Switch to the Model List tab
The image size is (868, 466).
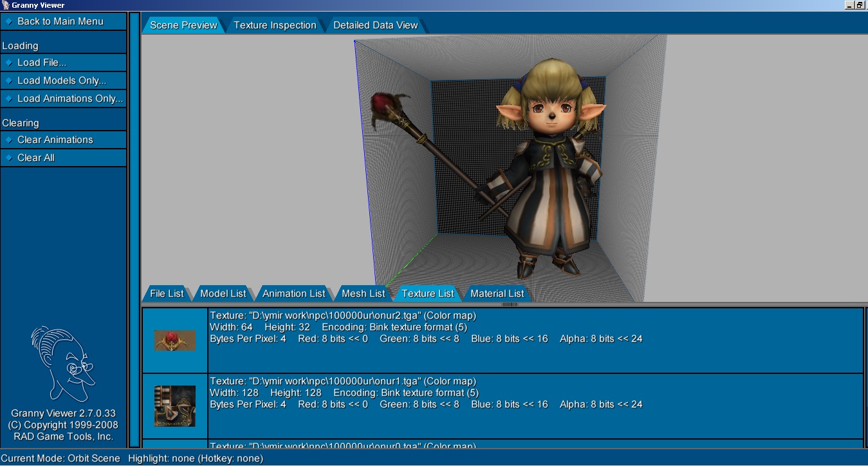(223, 294)
